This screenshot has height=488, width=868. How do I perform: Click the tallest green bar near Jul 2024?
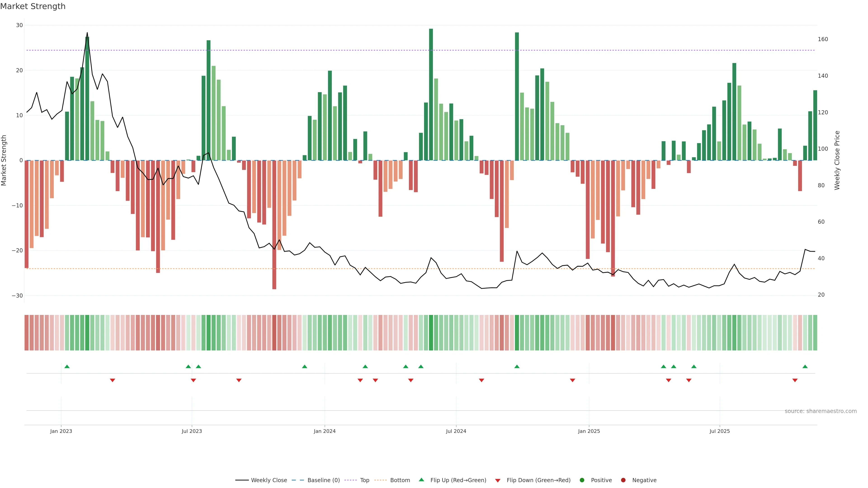click(431, 94)
